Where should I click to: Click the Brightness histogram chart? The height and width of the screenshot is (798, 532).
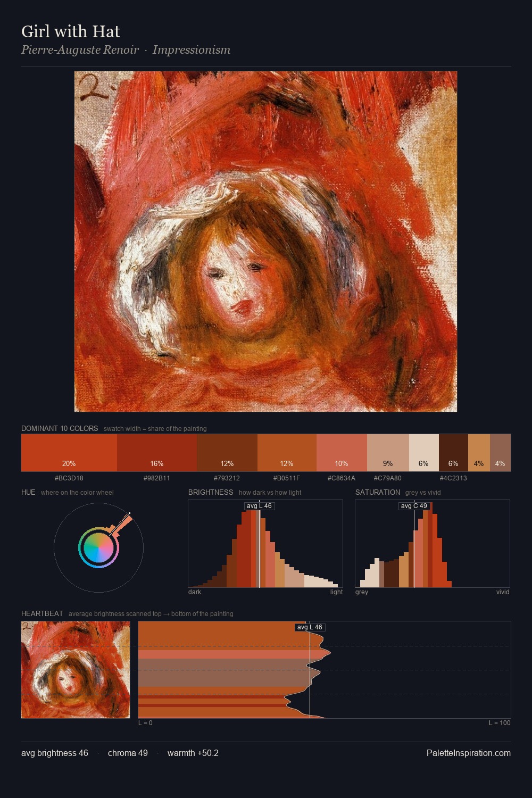(x=265, y=544)
